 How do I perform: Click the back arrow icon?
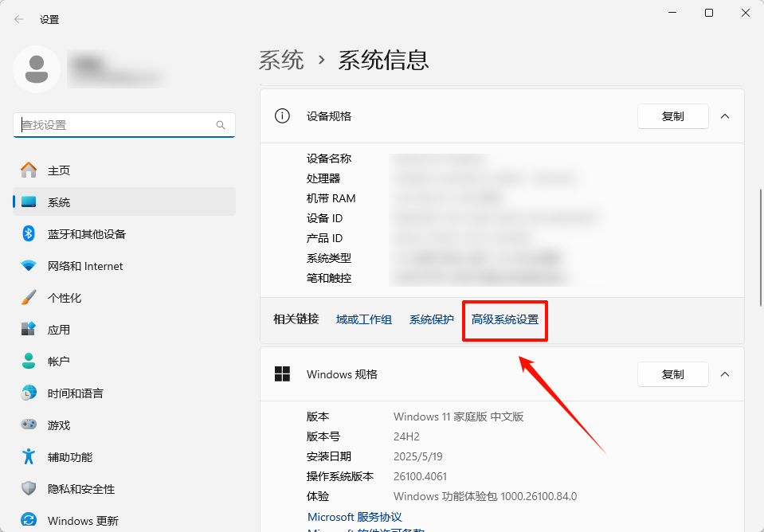point(19,19)
